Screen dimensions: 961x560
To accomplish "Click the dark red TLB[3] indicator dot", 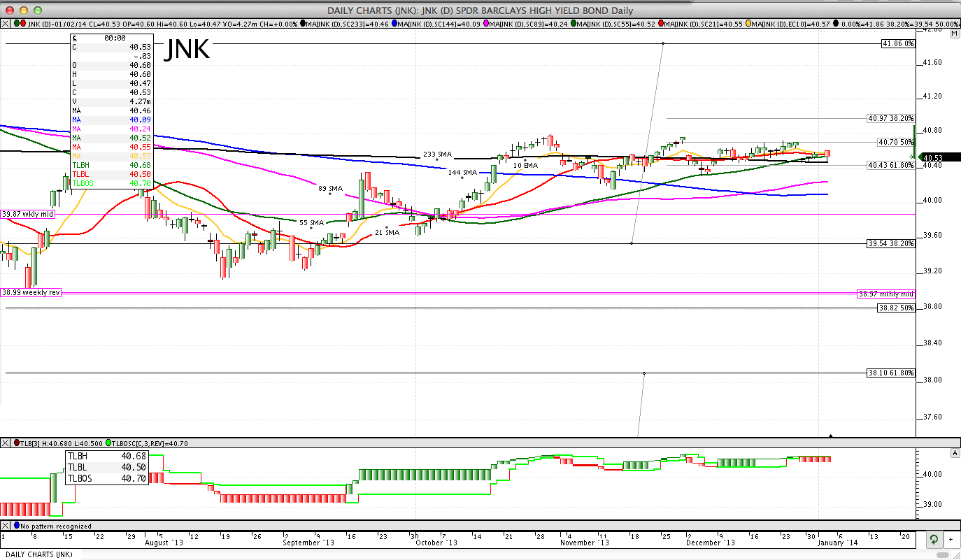I will (17, 443).
